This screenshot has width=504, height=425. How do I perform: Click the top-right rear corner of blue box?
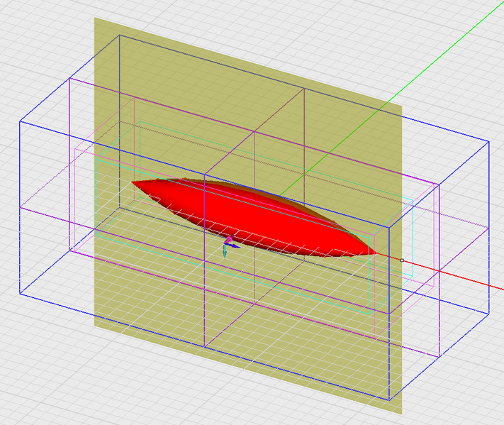[x=489, y=141]
